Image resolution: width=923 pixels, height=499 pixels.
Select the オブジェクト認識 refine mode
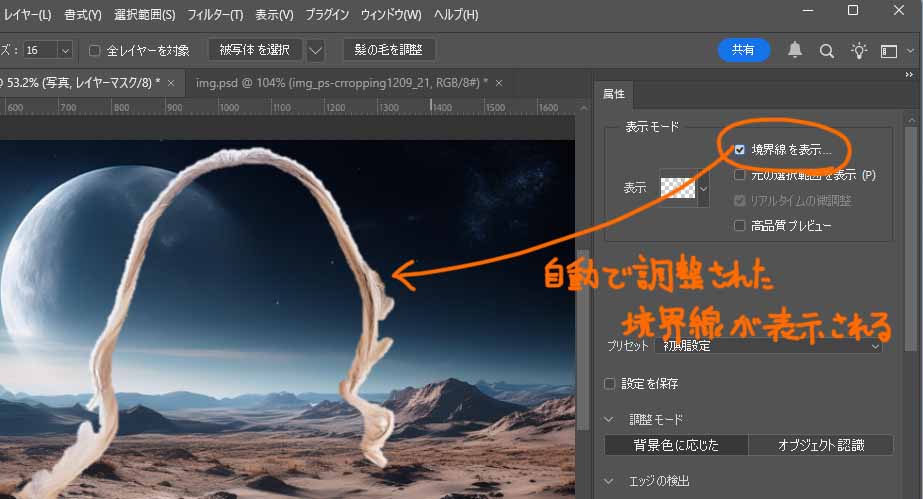820,445
